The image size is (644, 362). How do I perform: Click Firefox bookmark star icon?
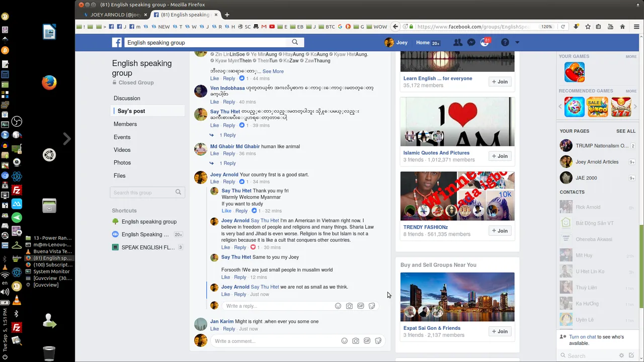point(588,27)
